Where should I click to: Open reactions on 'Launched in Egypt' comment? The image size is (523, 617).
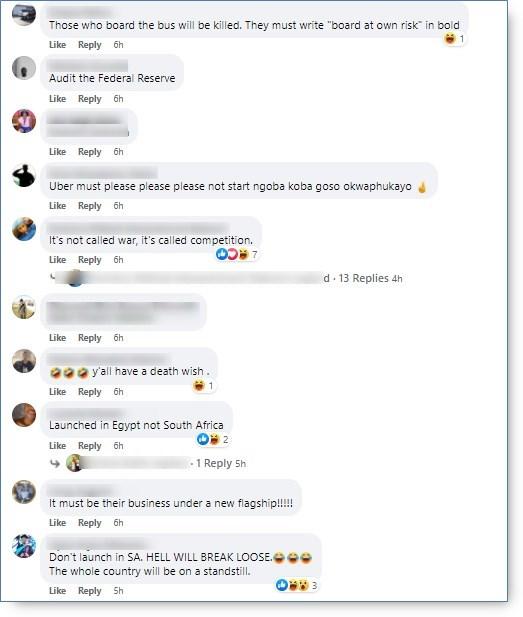click(x=213, y=439)
